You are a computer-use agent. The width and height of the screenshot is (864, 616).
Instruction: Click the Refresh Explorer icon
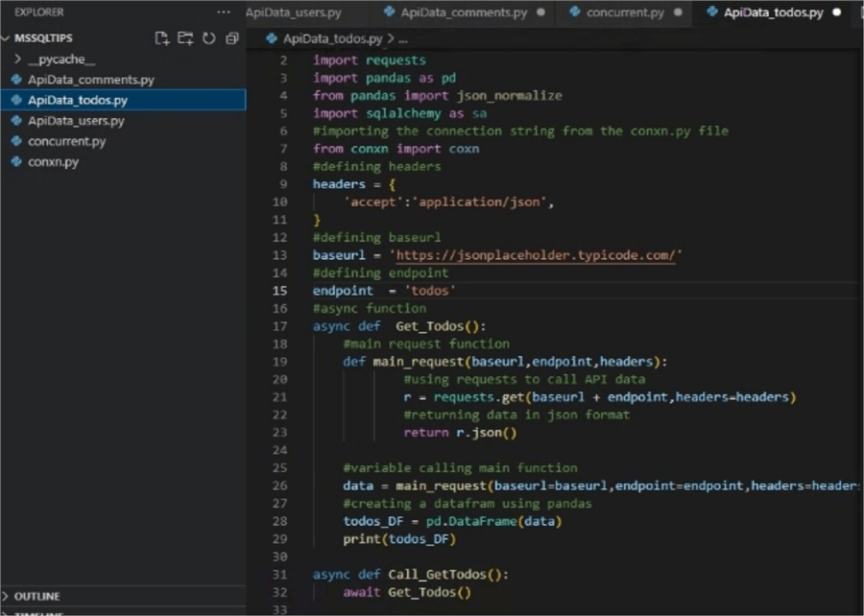[x=208, y=37]
